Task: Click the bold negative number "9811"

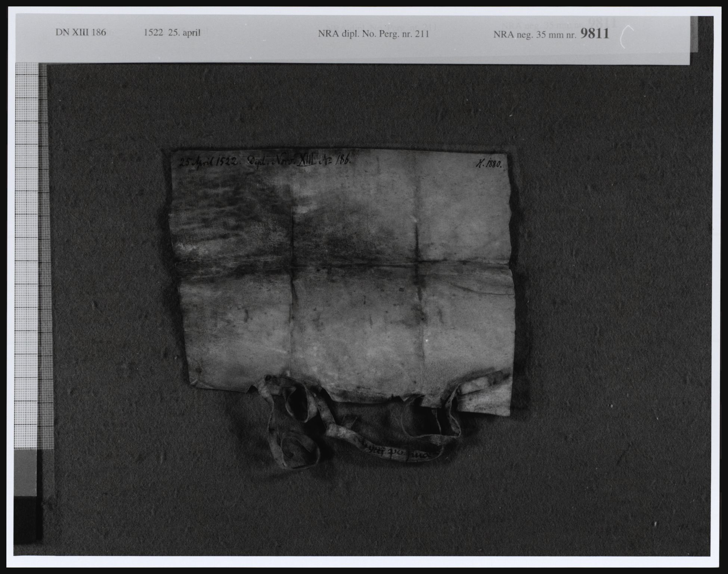Action: point(595,34)
